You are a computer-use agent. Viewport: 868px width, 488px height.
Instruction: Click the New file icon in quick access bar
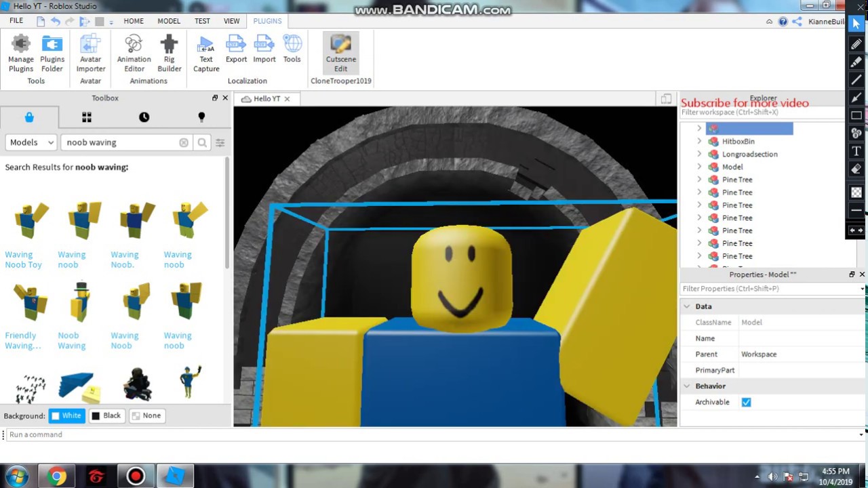coord(41,21)
